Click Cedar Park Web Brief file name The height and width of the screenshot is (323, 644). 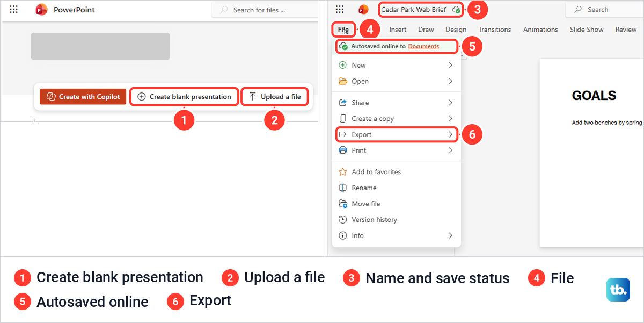413,10
